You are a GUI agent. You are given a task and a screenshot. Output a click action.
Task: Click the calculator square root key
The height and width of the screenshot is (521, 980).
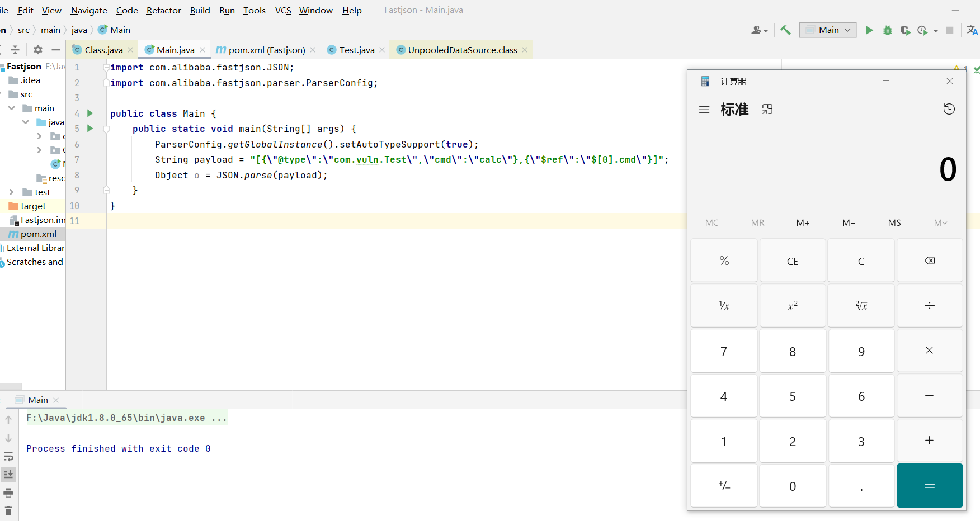pos(861,305)
